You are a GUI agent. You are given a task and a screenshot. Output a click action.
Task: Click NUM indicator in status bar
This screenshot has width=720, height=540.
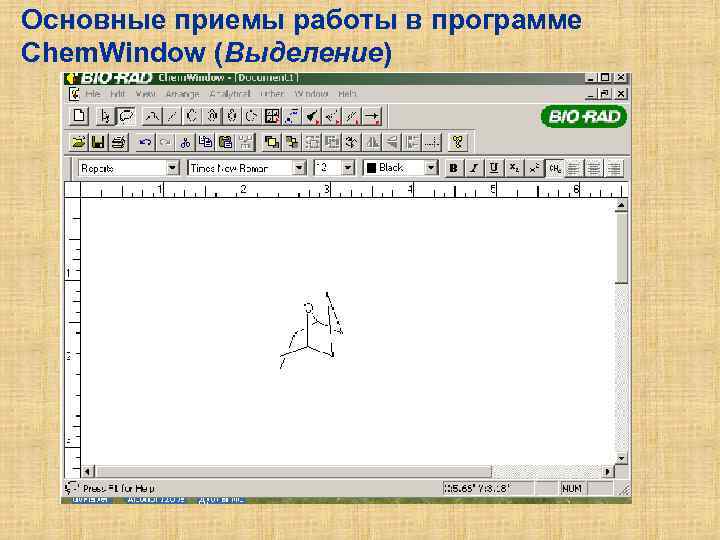(572, 489)
